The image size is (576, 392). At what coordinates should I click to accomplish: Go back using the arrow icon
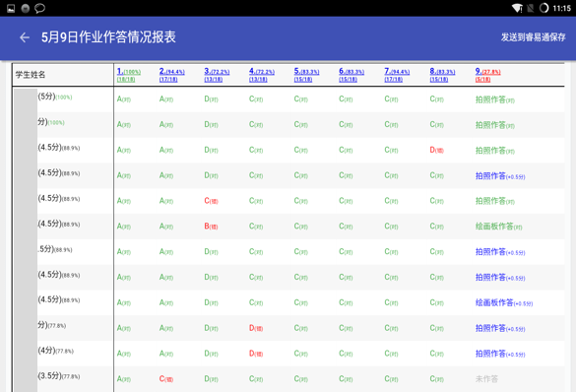(25, 37)
